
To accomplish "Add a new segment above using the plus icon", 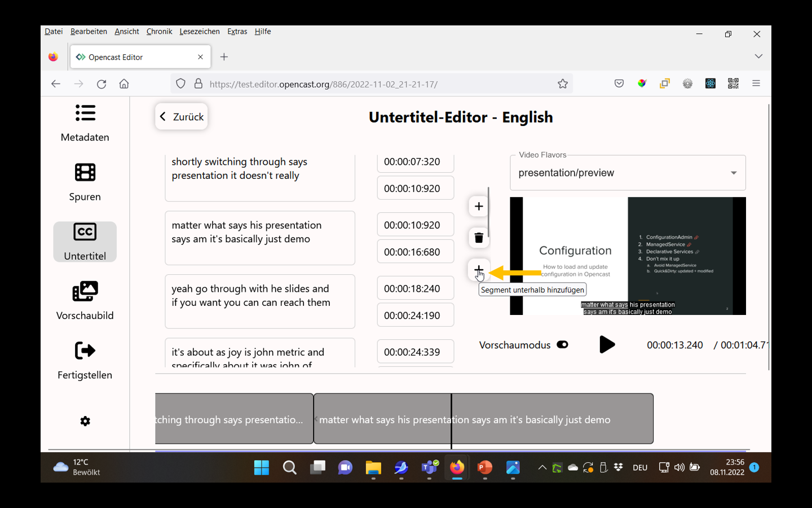I will (x=478, y=206).
